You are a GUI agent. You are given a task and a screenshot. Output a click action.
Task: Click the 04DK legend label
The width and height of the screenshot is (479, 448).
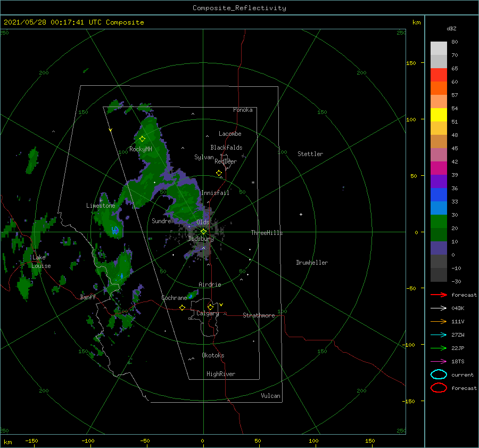pyautogui.click(x=458, y=308)
